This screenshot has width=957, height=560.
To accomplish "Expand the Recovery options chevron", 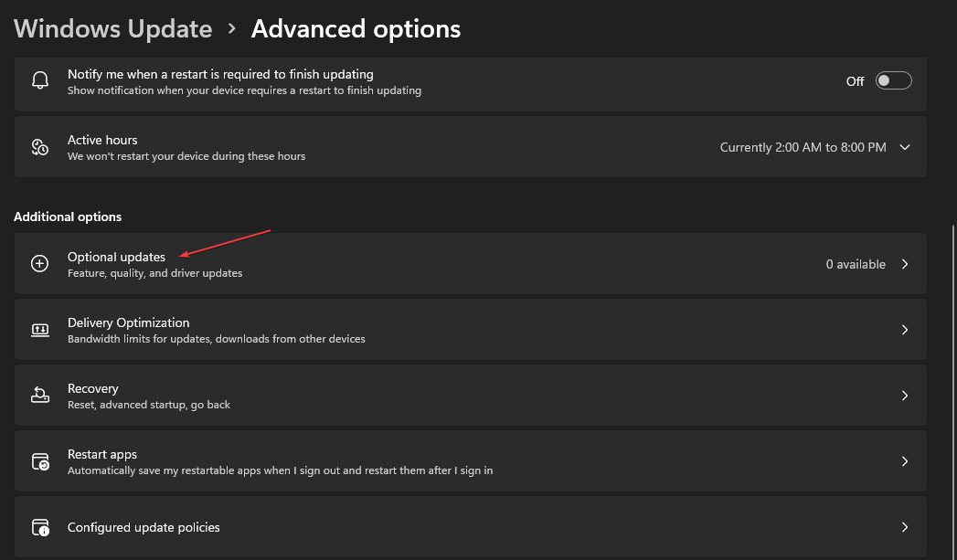I will [x=905, y=395].
